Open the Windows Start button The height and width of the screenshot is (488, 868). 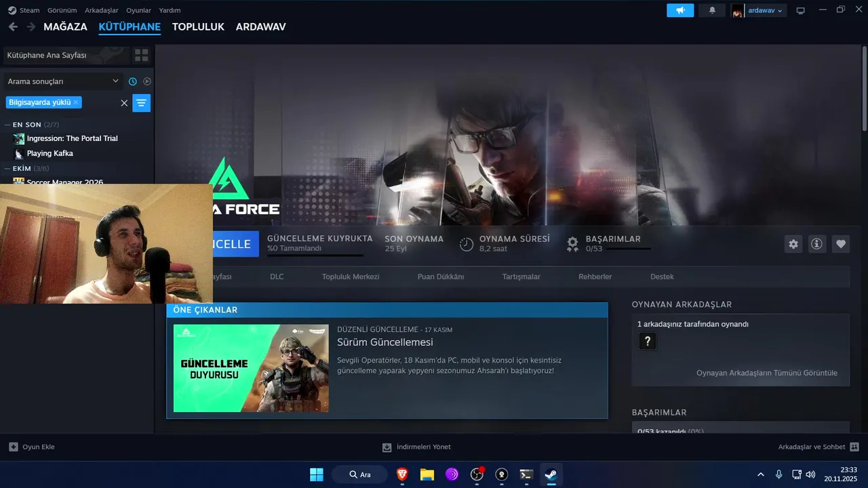(317, 474)
